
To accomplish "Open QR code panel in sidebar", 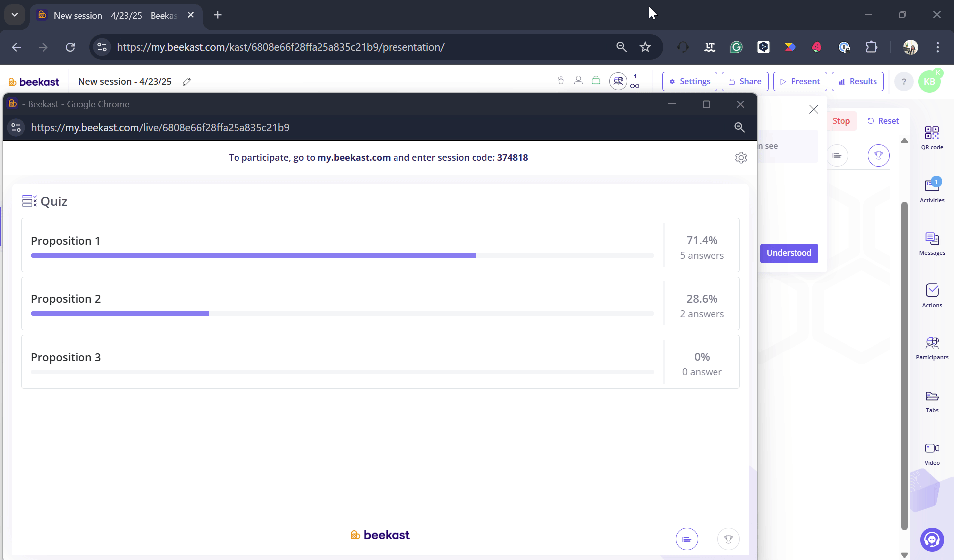I will tap(932, 138).
